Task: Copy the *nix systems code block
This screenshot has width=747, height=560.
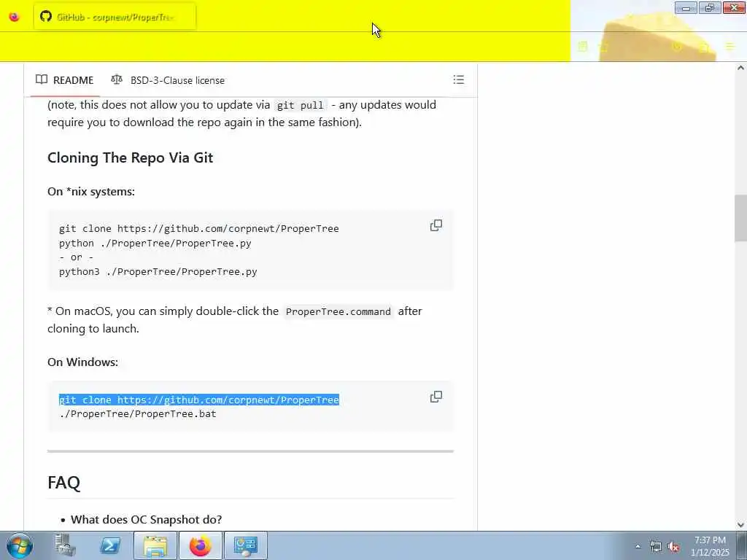Action: pyautogui.click(x=436, y=225)
